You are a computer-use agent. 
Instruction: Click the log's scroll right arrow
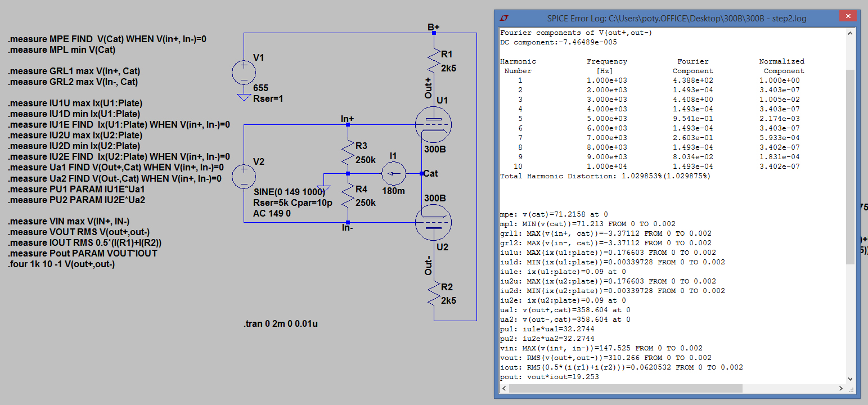pyautogui.click(x=841, y=389)
